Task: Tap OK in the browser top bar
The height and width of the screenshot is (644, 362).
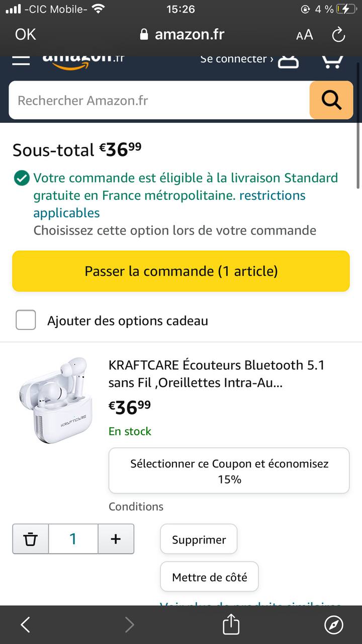Action: [26, 34]
